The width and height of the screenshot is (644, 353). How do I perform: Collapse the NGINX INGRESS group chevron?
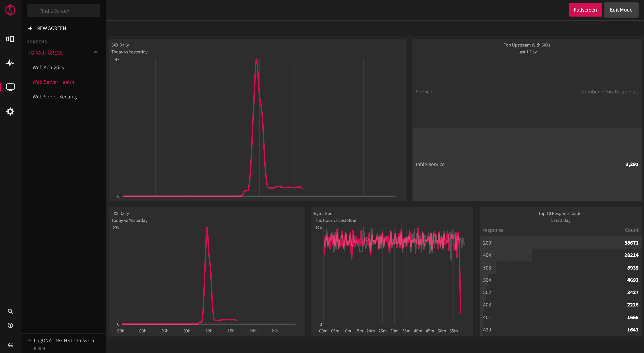(95, 52)
